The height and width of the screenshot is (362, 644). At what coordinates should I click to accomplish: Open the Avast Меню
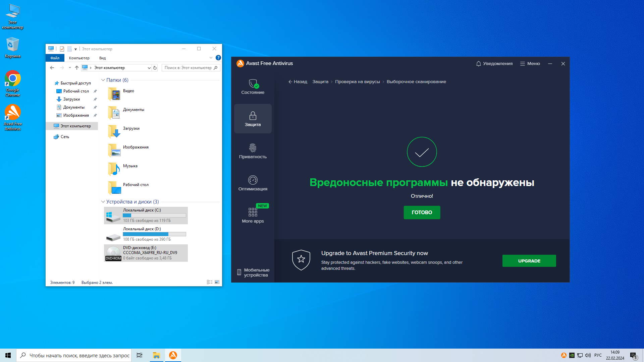(x=530, y=64)
